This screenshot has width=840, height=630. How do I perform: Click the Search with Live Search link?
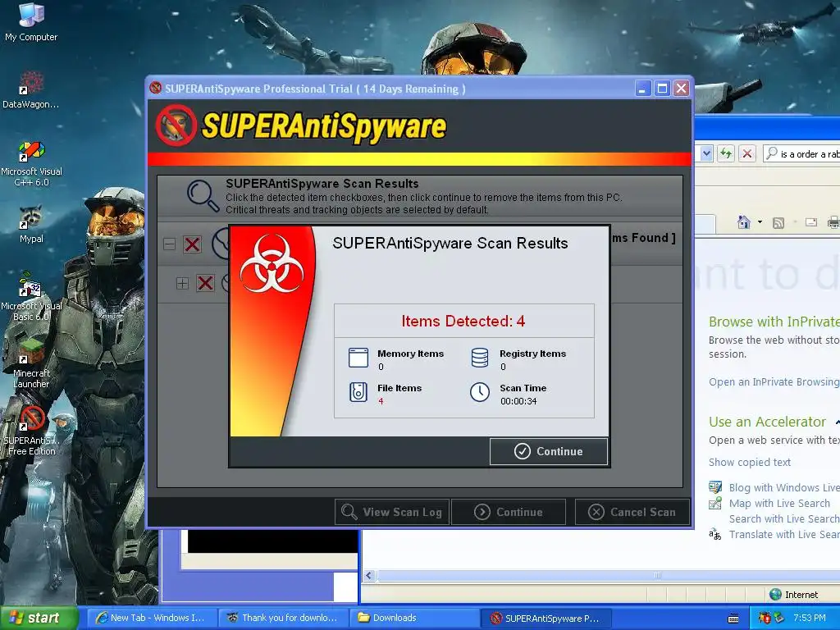coord(783,518)
